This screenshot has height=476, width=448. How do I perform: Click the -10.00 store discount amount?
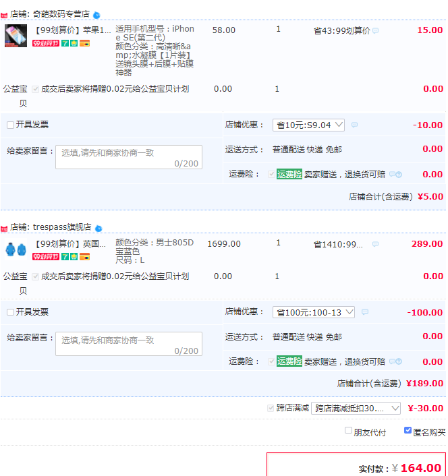pyautogui.click(x=428, y=125)
